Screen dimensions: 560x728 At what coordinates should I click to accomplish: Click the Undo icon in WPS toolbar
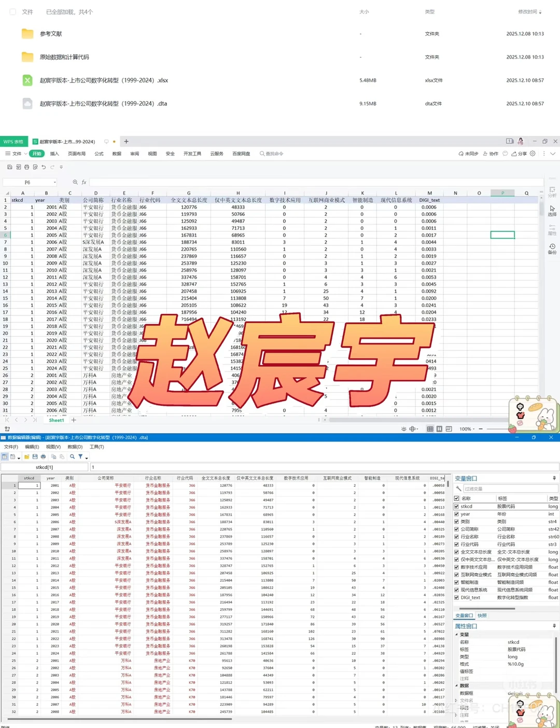point(44,167)
